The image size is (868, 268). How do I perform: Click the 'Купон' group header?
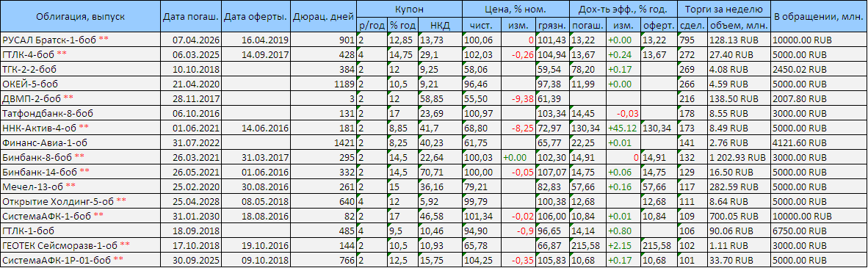pos(409,10)
